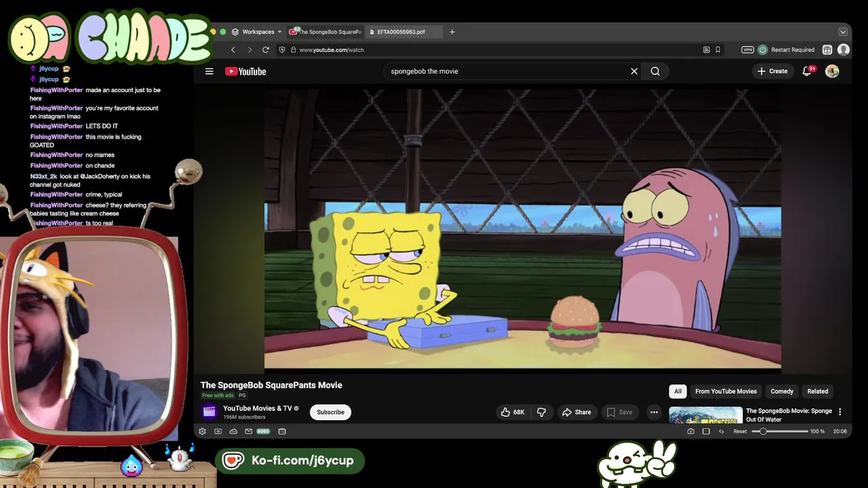
Task: View site info via the padlock icon
Action: click(x=293, y=49)
